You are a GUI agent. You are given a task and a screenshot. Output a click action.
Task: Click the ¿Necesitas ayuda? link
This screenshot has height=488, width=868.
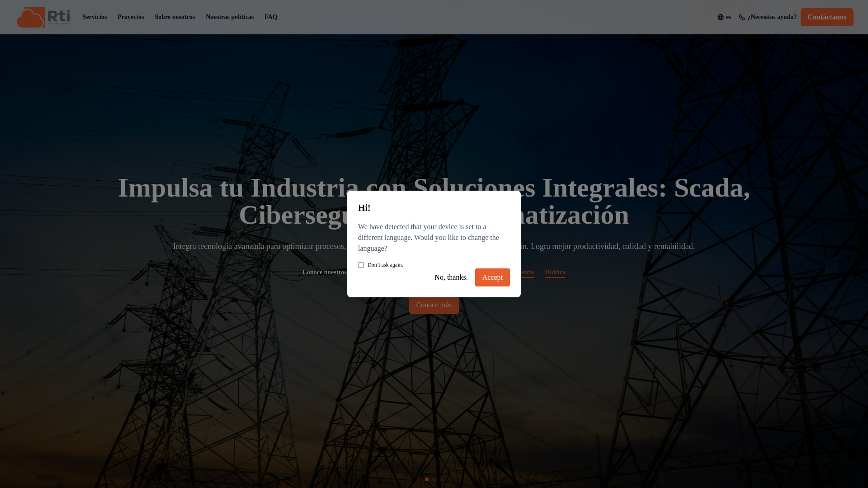(x=772, y=17)
